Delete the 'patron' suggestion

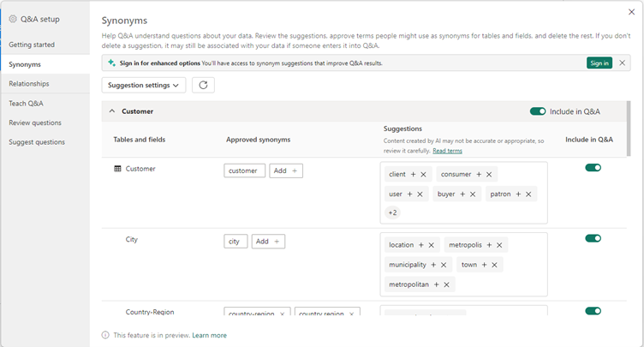point(528,194)
